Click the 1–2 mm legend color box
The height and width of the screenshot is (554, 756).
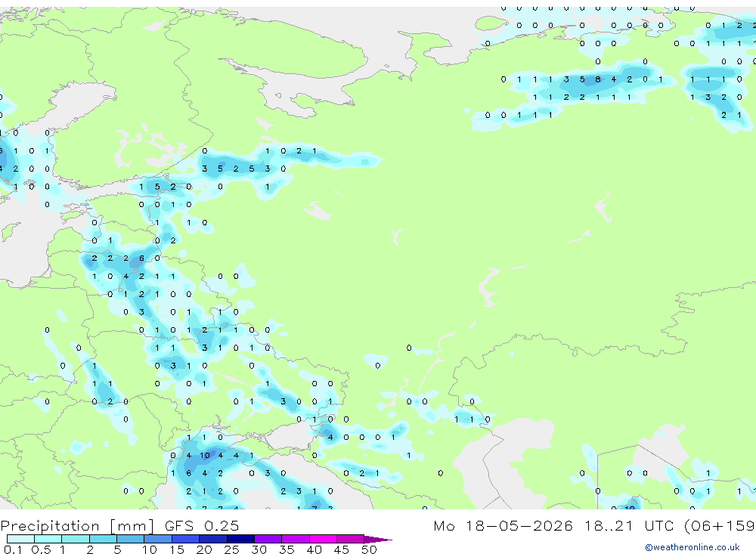pyautogui.click(x=75, y=539)
